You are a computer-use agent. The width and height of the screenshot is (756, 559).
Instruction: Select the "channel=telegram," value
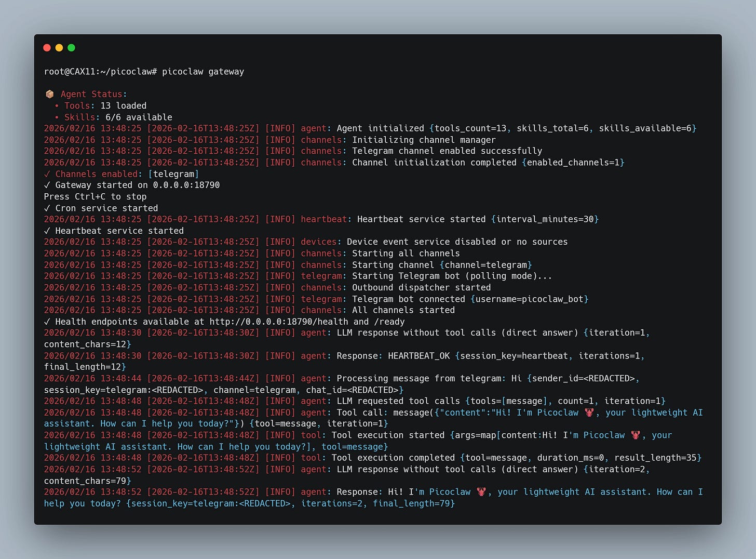pos(257,390)
